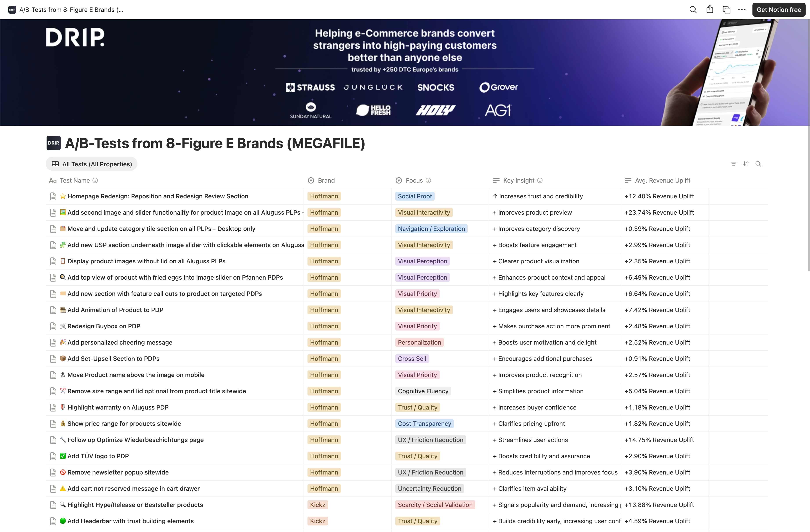Click the DRIP page icon beside title
810x532 pixels.
point(53,143)
